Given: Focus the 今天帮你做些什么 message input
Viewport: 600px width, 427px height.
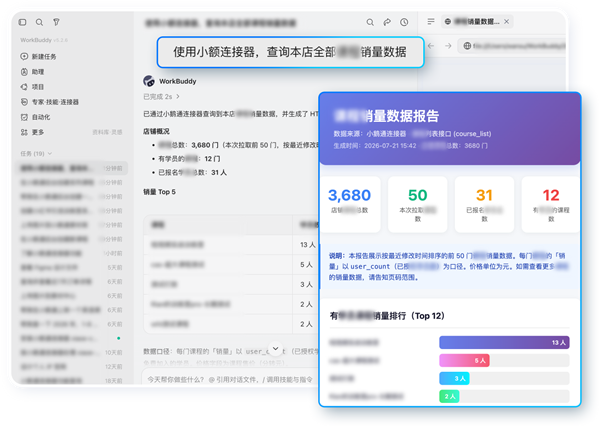Looking at the screenshot, I should coord(230,380).
